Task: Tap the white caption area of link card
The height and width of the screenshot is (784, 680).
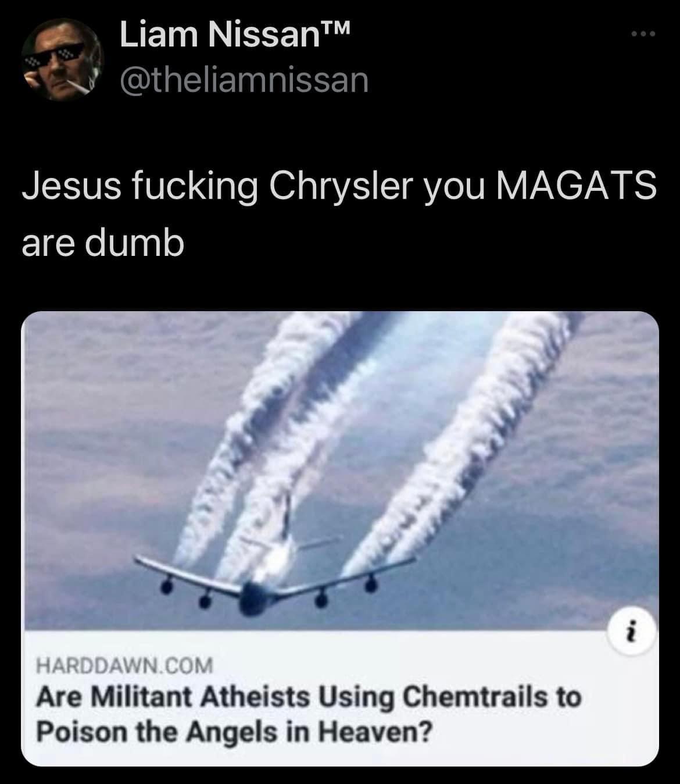Action: (340, 698)
